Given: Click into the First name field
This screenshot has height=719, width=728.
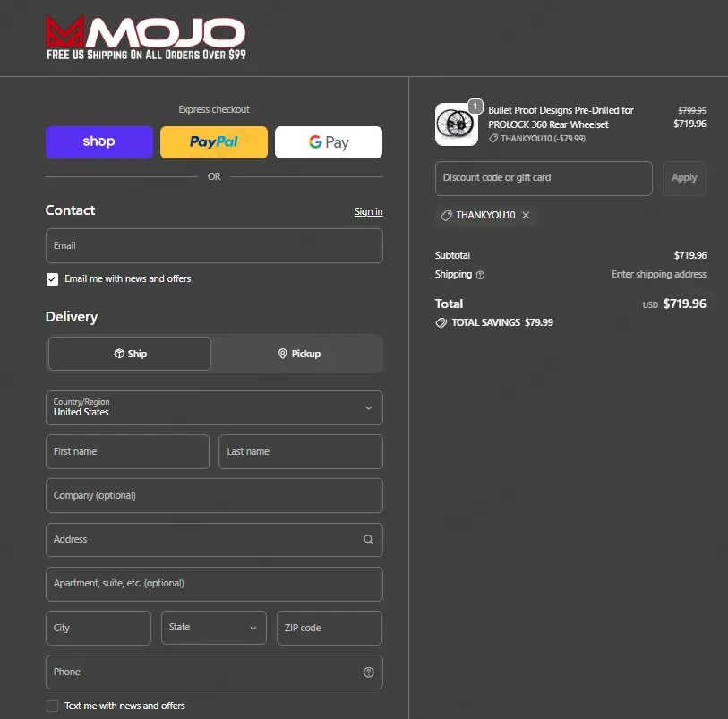Looking at the screenshot, I should [127, 451].
